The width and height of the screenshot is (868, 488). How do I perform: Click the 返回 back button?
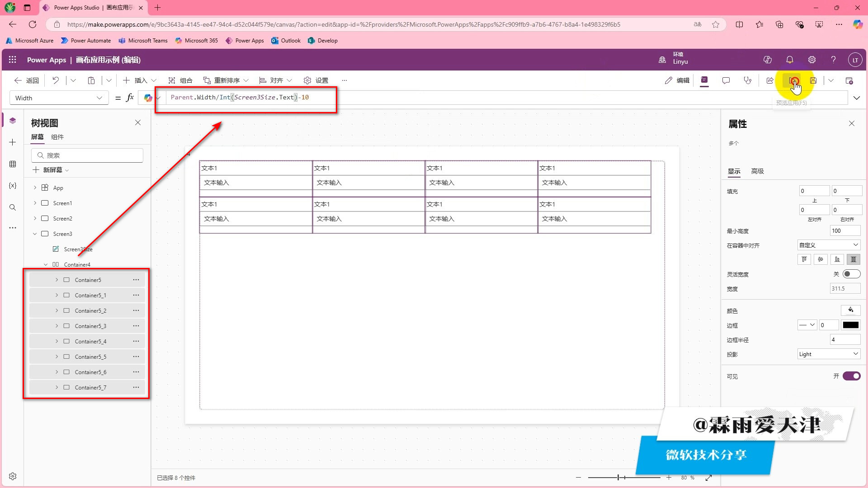27,80
